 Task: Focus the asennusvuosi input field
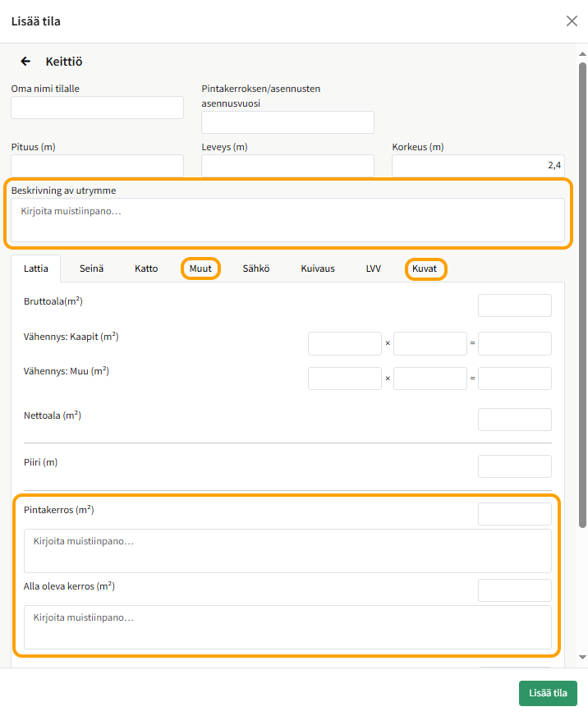tap(287, 122)
